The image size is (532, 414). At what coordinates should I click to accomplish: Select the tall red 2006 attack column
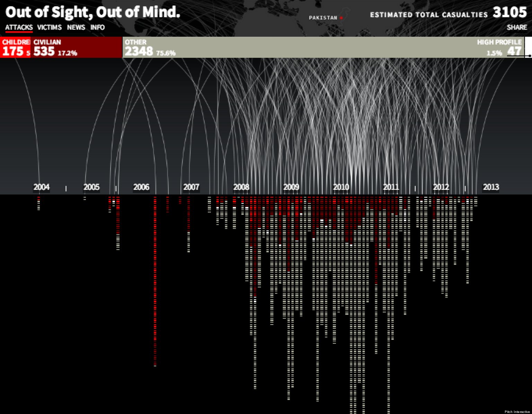(x=155, y=281)
